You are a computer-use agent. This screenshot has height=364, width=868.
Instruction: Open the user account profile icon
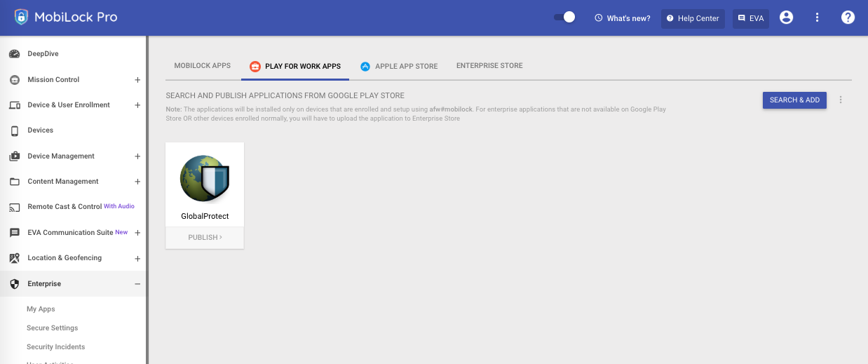787,18
